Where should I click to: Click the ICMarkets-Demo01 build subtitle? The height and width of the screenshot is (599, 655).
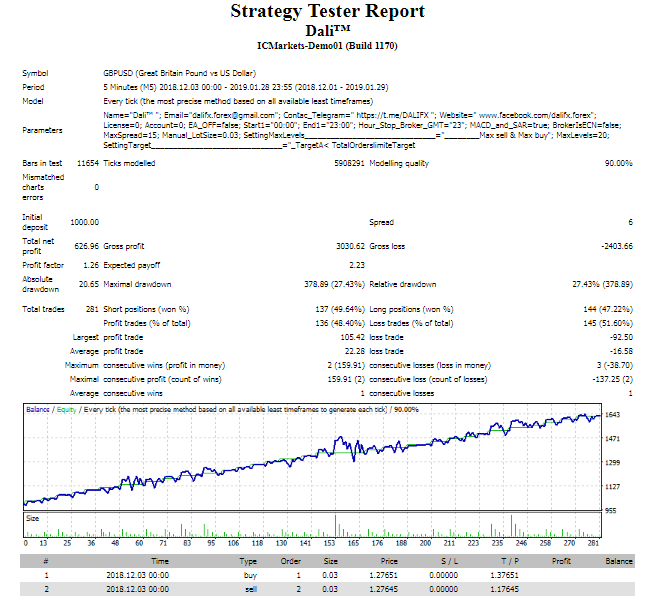tap(327, 44)
